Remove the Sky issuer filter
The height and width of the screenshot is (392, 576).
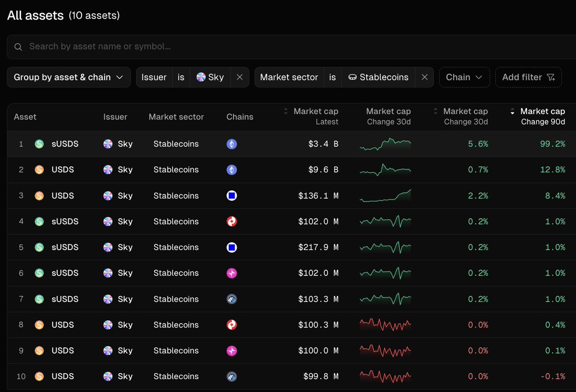[x=240, y=77]
